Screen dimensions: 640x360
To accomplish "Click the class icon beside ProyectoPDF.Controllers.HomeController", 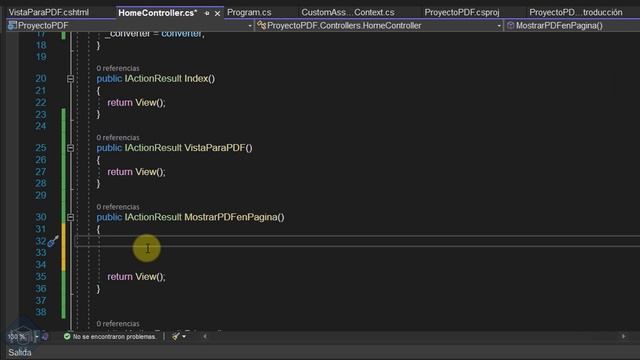I will (262, 26).
